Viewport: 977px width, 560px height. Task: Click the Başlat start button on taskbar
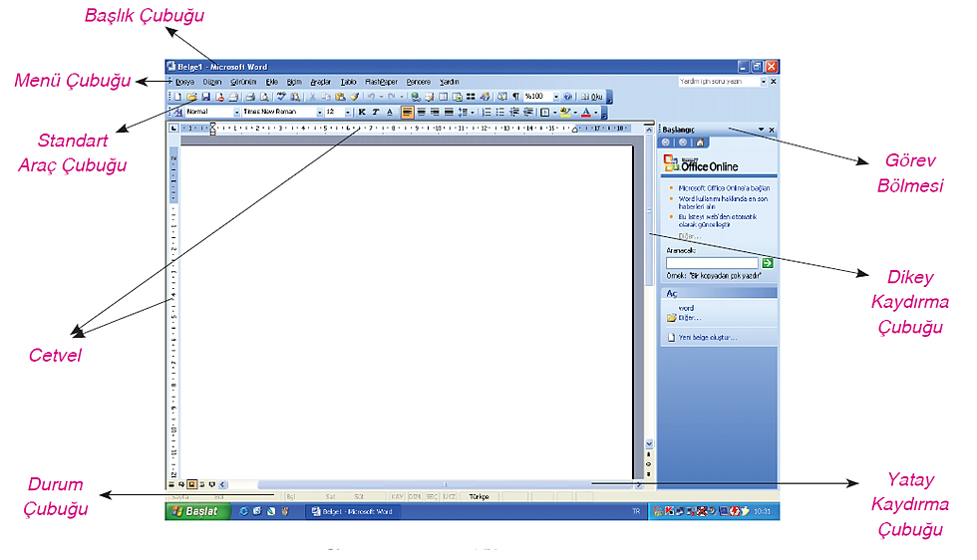coord(197,511)
